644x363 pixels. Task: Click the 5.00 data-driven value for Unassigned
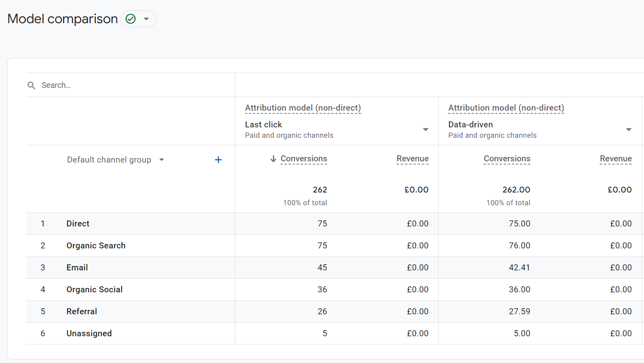click(522, 333)
